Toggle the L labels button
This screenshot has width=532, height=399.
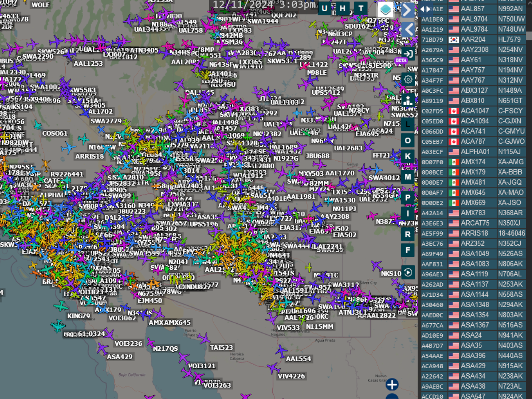click(408, 124)
